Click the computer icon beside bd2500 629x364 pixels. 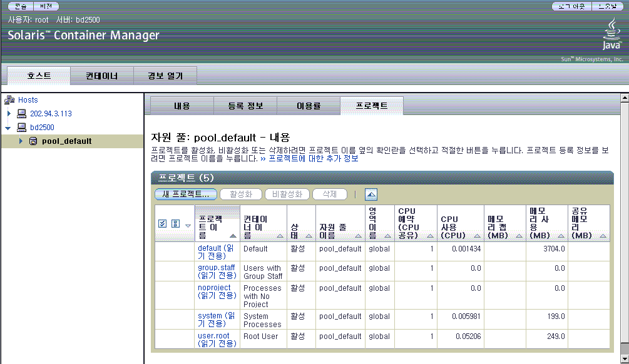(x=22, y=128)
